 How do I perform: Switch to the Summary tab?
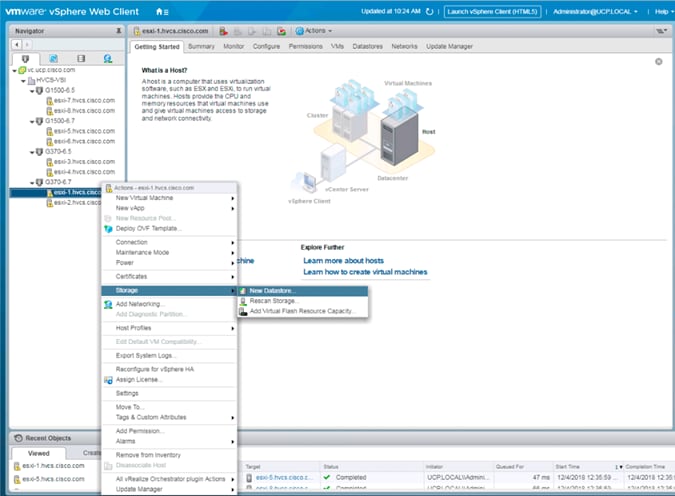[x=201, y=46]
